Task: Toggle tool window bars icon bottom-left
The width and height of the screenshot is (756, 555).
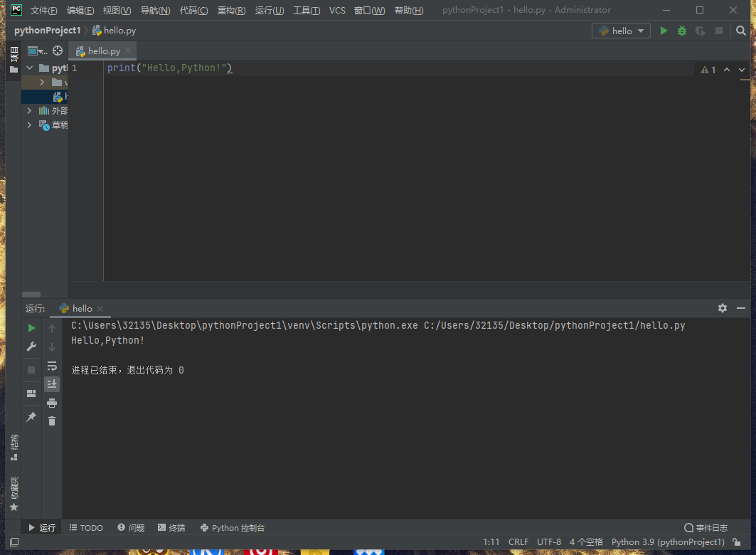Action: (14, 542)
